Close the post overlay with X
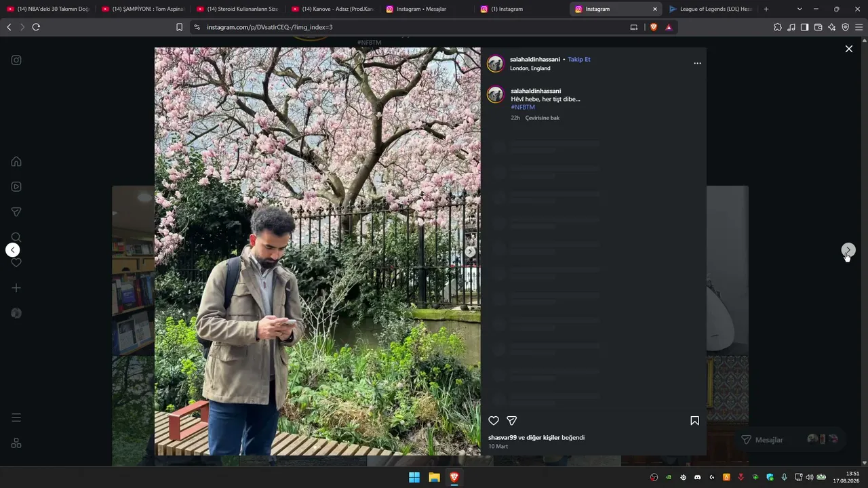868x488 pixels. tap(848, 49)
